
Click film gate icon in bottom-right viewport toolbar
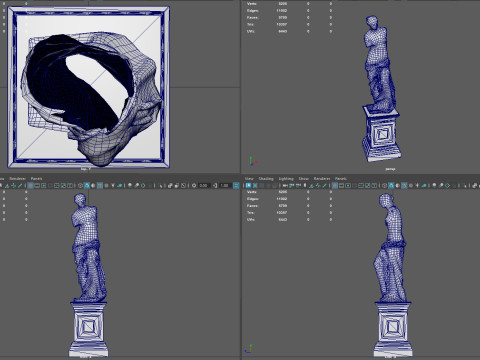[x=341, y=185]
